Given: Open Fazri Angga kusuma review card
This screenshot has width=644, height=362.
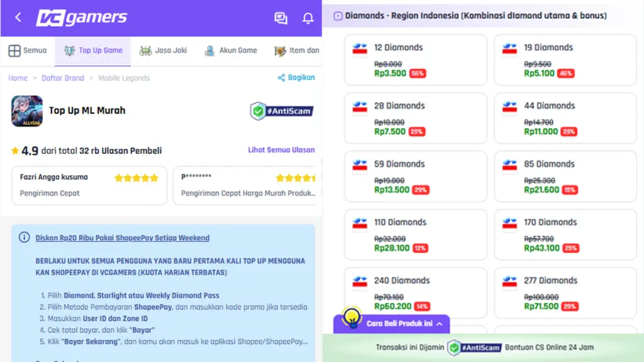Looking at the screenshot, I should (89, 185).
